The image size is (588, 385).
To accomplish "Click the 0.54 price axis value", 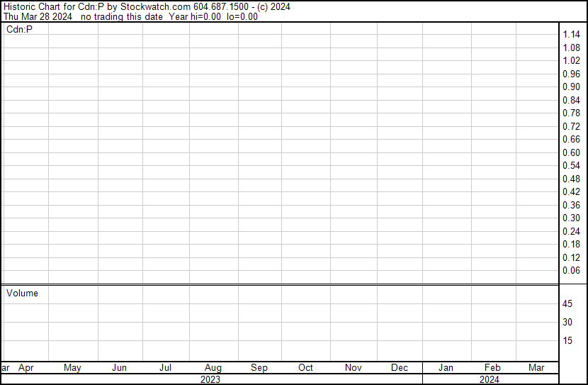I will [571, 165].
